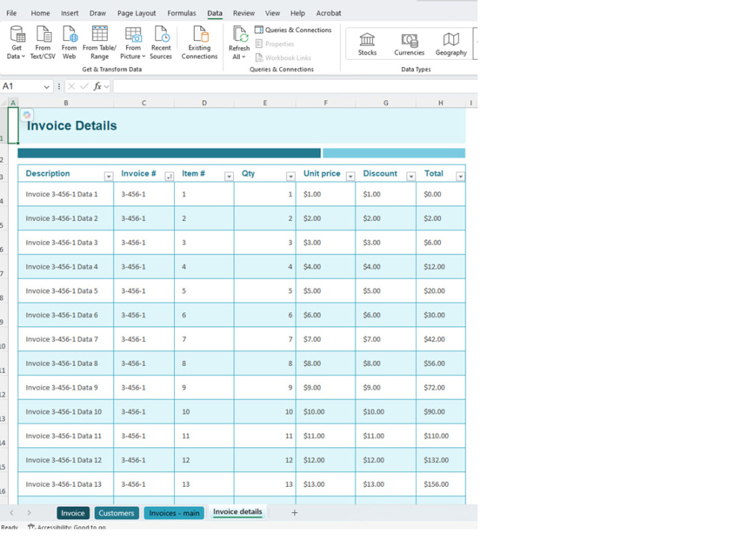Select column B header
Image resolution: width=747 pixels, height=560 pixels.
[66, 103]
